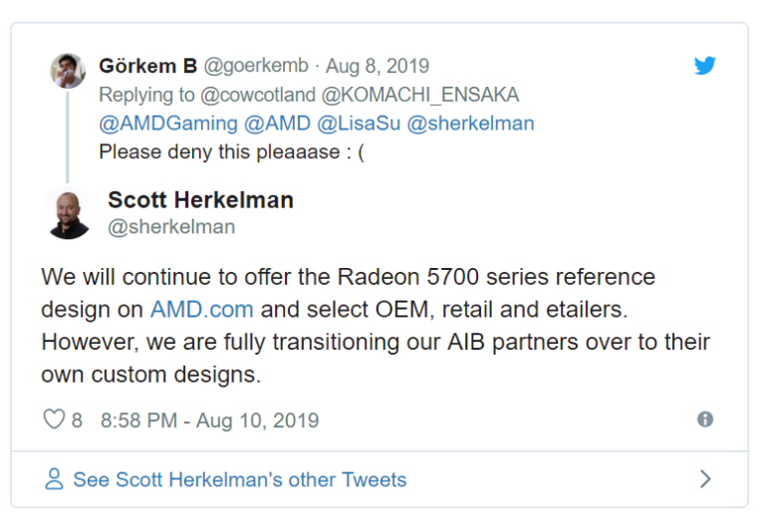This screenshot has width=765, height=532.
Task: Click the @sherkelman mention in reply
Action: click(471, 124)
